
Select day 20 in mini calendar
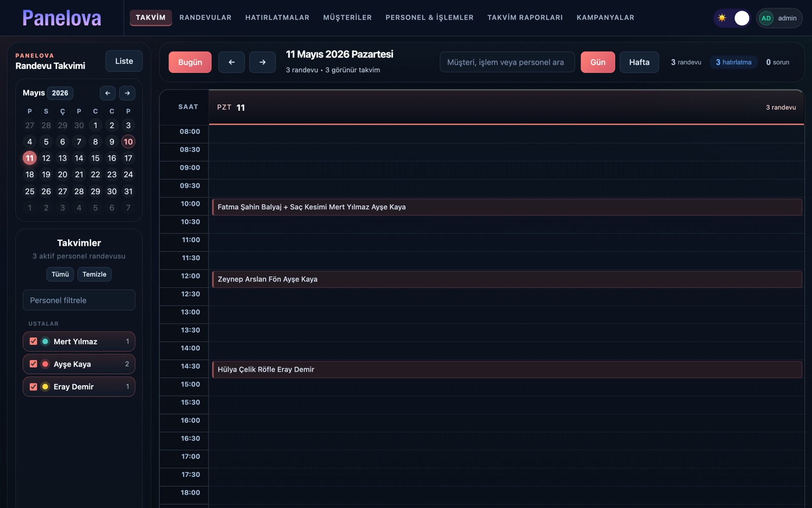click(62, 174)
